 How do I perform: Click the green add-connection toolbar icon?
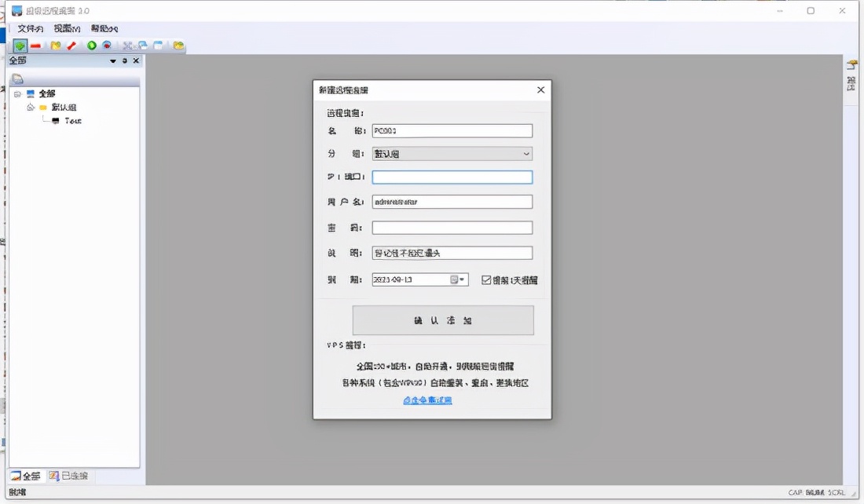(x=20, y=46)
